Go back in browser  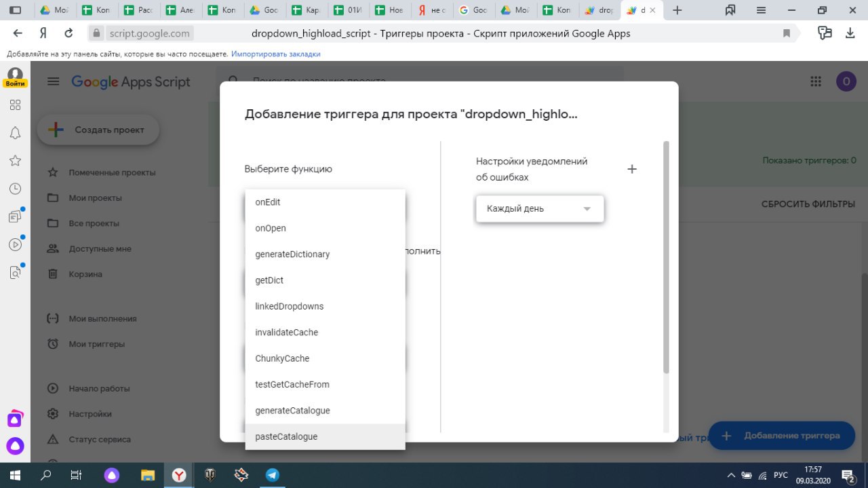(18, 33)
